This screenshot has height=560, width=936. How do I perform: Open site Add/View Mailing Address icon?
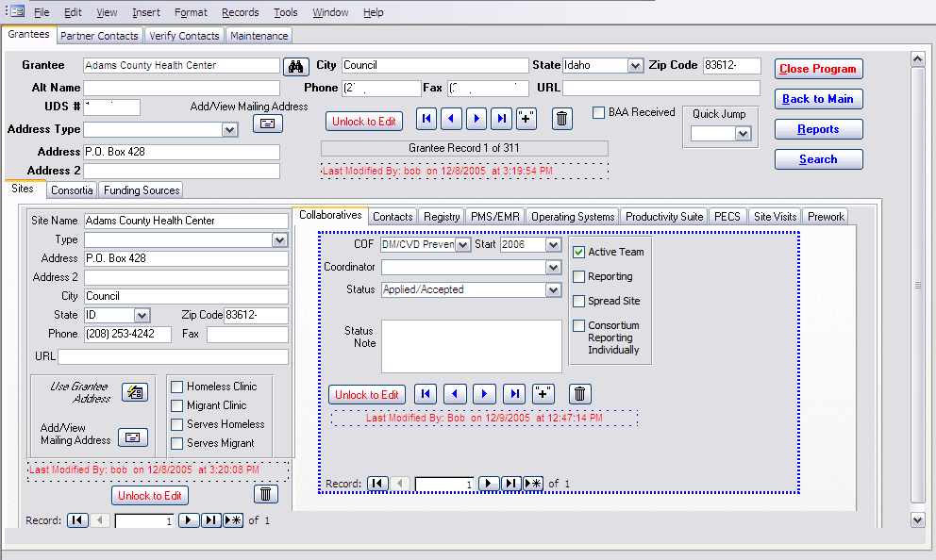coord(132,437)
